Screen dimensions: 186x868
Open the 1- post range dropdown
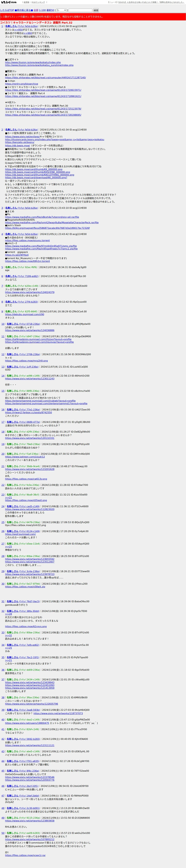coord(61,10)
